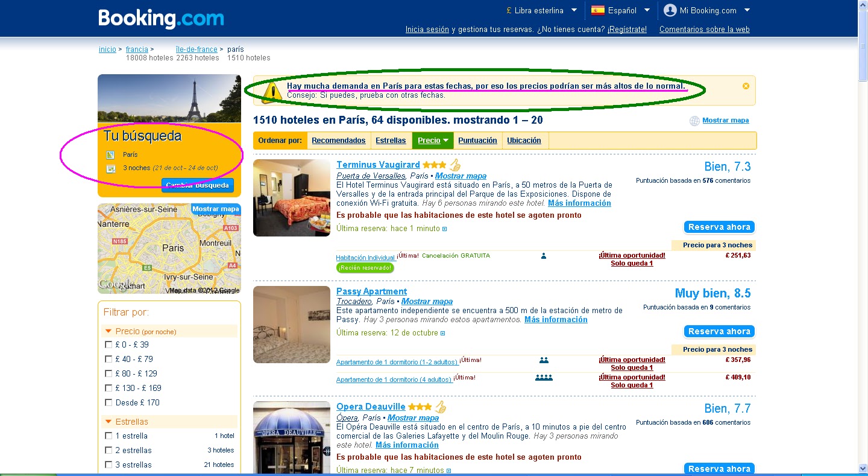Click the Puerta de Versalles district link
Viewport: 868px width, 476px height.
[x=371, y=176]
